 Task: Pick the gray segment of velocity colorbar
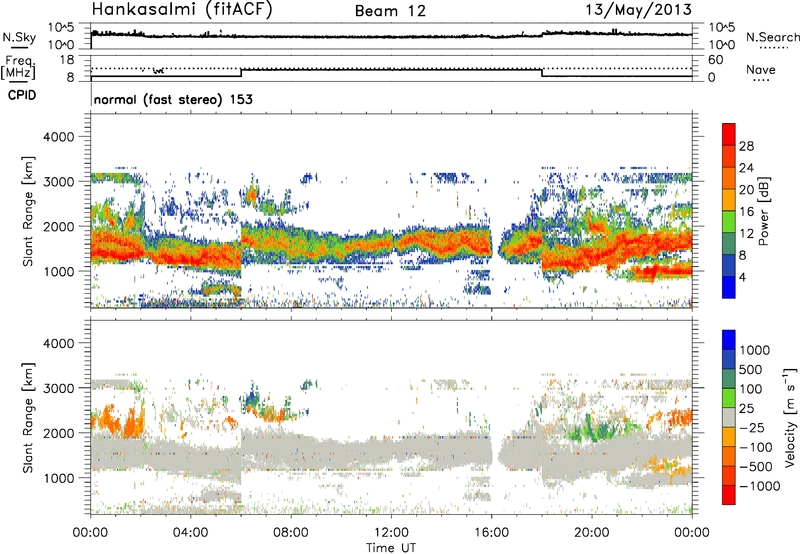pos(729,417)
